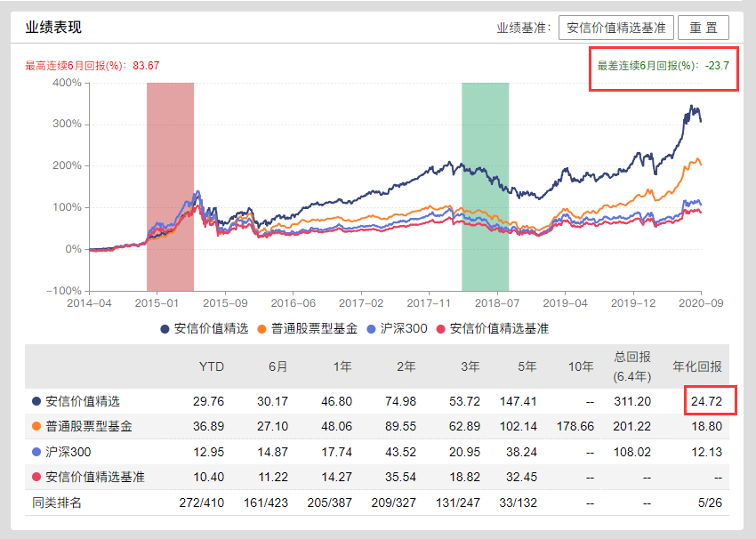Click the 32.45 five-year benchmark value
The image size is (756, 539).
(x=521, y=477)
